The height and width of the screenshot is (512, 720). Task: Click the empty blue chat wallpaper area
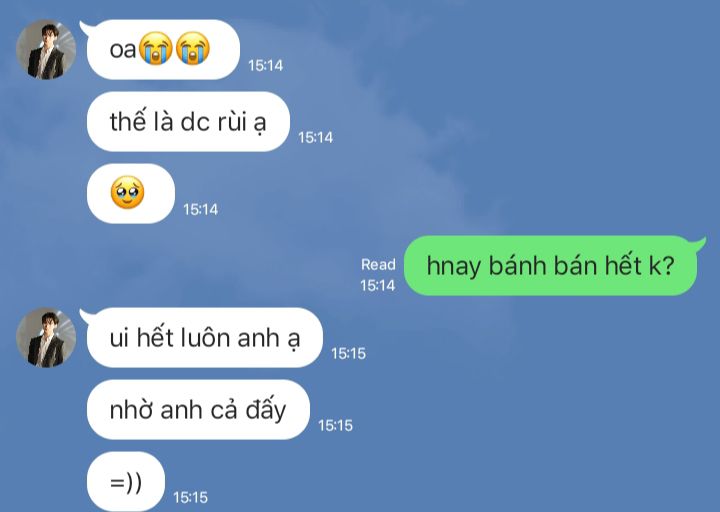(528, 115)
